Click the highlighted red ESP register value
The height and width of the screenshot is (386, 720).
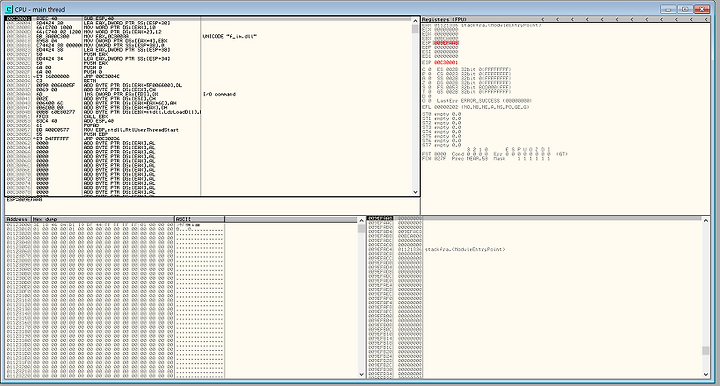[x=446, y=43]
